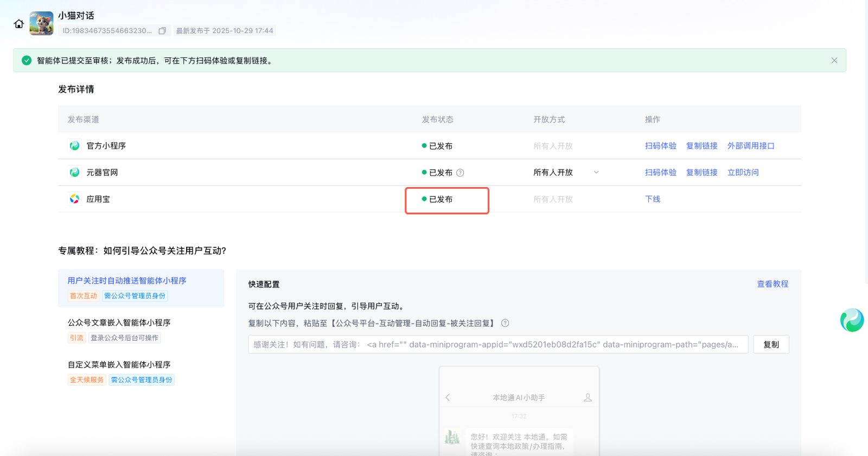Screen dimensions: 868x456
Task: Expand the 所有人开放 dropdown for 元器官网
Action: click(596, 172)
